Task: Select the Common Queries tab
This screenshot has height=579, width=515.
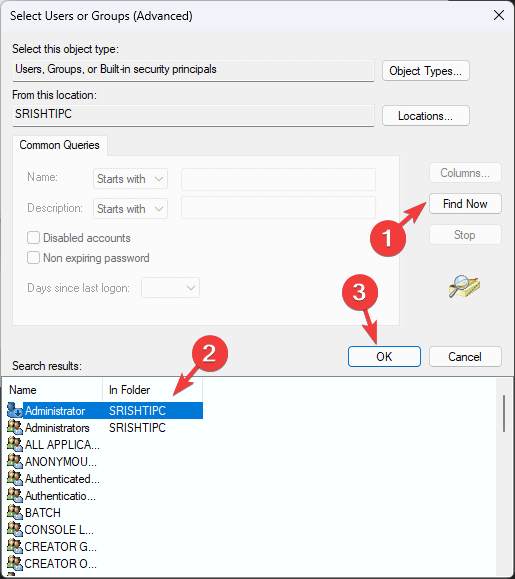Action: [60, 145]
